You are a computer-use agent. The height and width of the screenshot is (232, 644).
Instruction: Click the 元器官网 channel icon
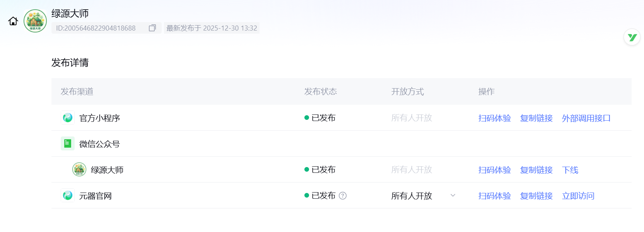(68, 195)
